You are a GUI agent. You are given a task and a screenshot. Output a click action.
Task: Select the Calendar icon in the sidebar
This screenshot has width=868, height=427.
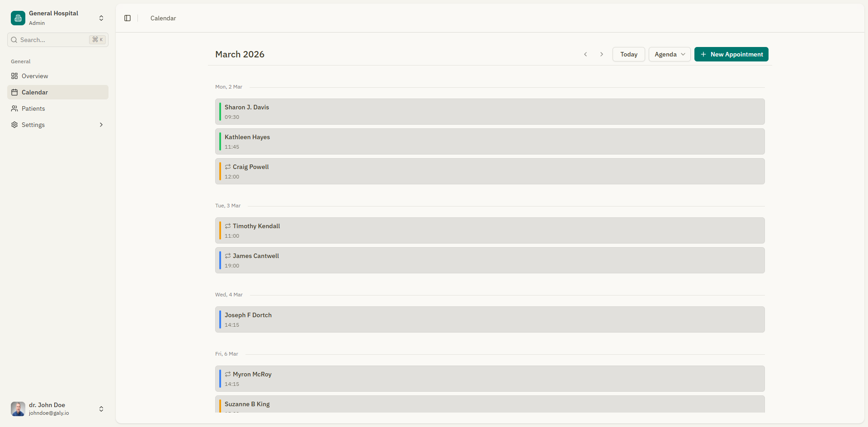(x=14, y=92)
